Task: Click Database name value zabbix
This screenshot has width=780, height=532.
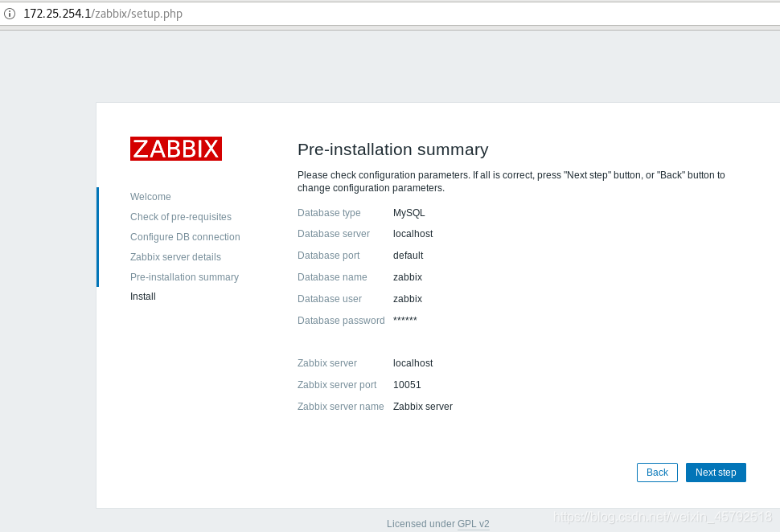Action: point(408,277)
